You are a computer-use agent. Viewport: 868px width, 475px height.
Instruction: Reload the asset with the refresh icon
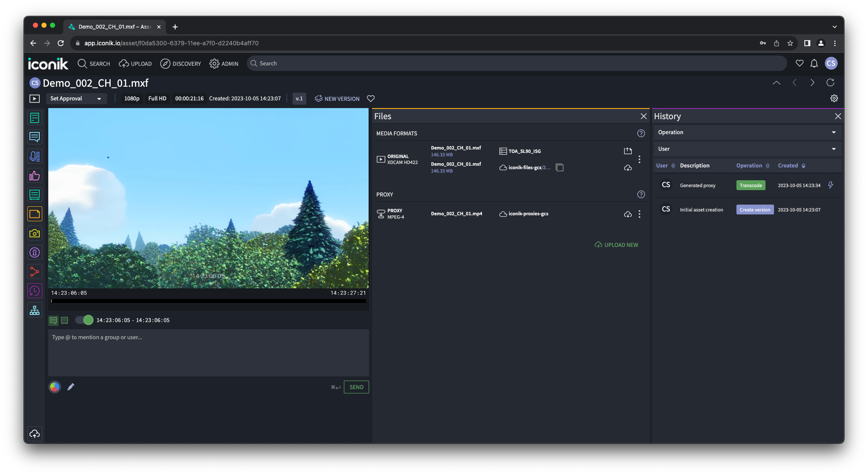[830, 82]
